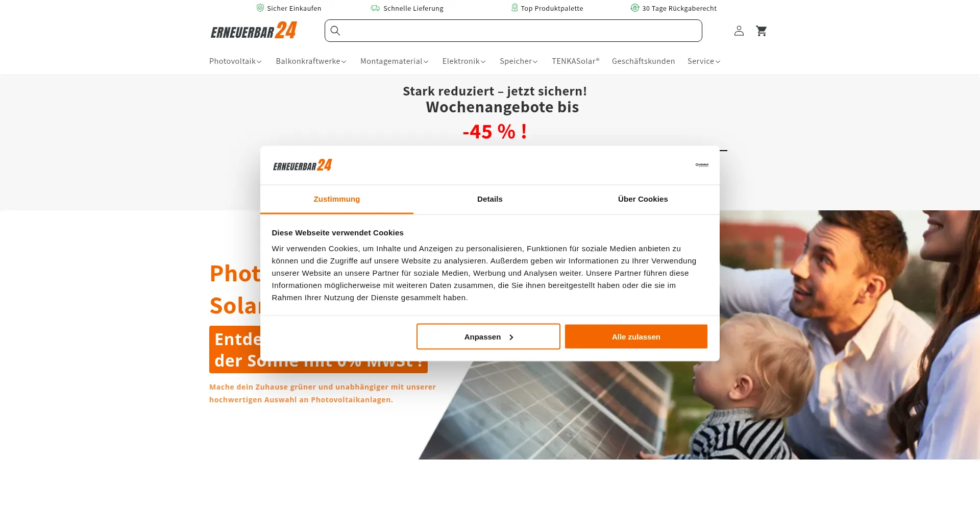Expand the Speicher menu
This screenshot has width=980, height=507.
pyautogui.click(x=519, y=61)
